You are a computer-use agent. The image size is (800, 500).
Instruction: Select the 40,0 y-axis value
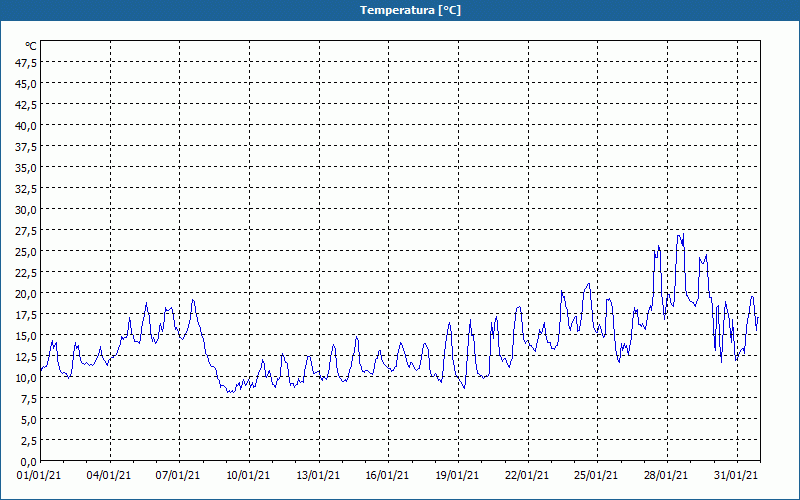click(x=27, y=126)
